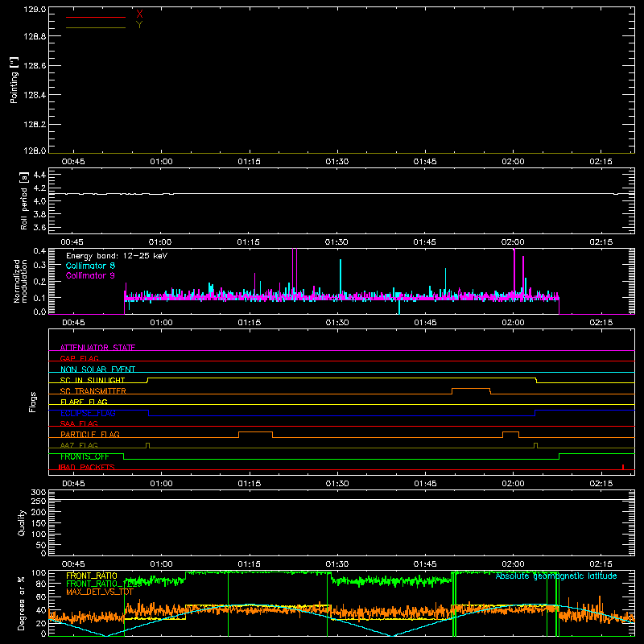Click the 'Energy band: 12-25 keV' text
The image size is (644, 644).
117,256
